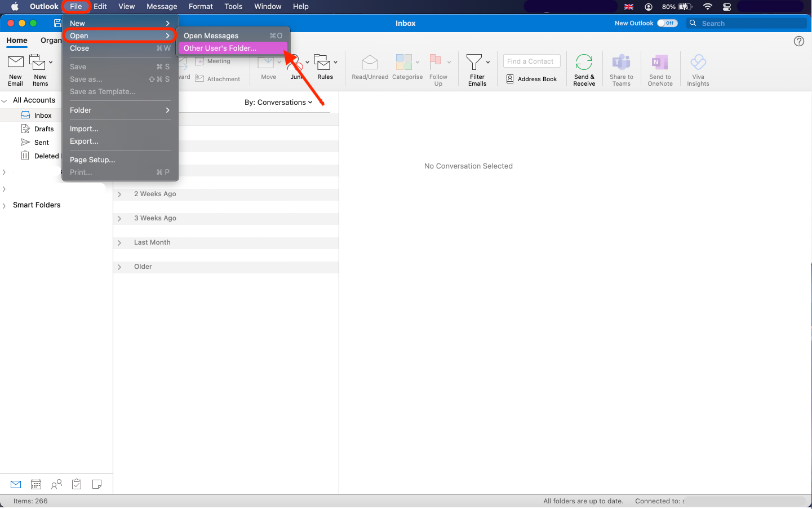
Task: Click the keyboard language flag icon
Action: pos(629,7)
